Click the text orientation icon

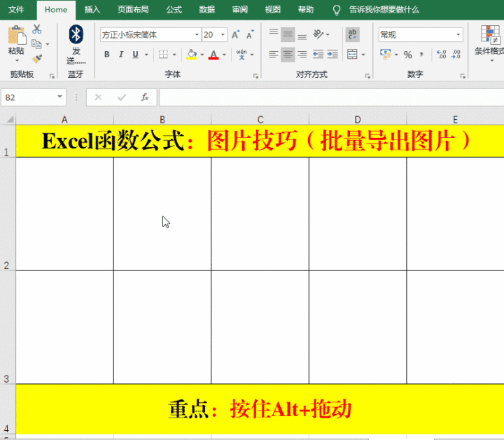(318, 34)
